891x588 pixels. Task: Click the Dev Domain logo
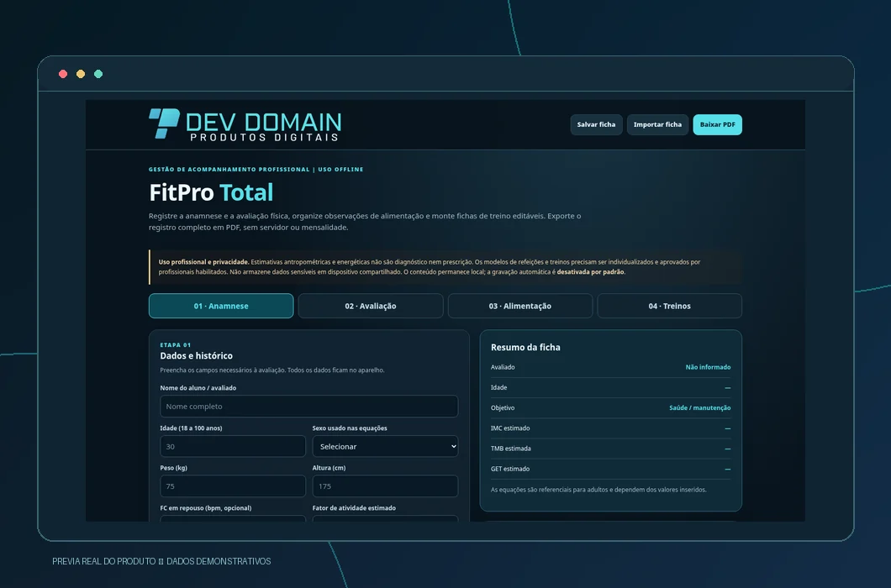[x=245, y=124]
